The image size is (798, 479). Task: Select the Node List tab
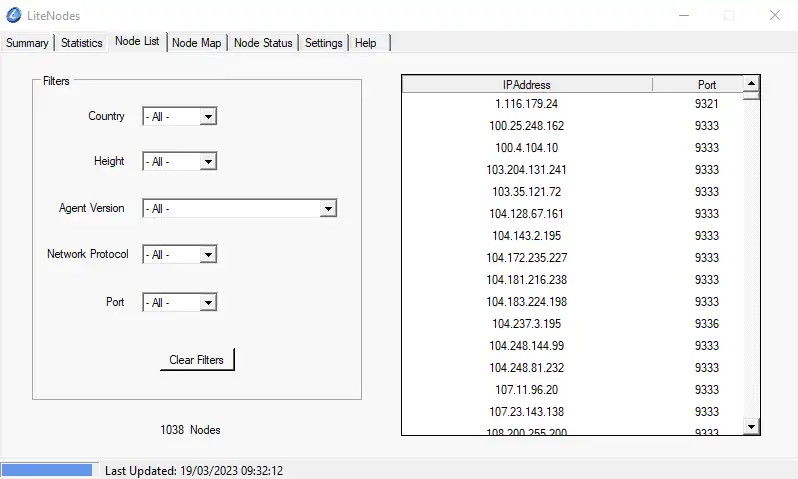[x=137, y=41]
